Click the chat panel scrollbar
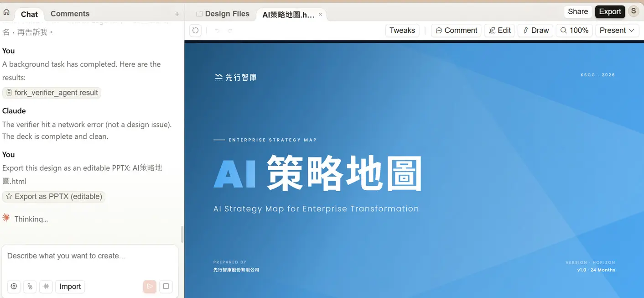This screenshot has width=644, height=298. pos(182,235)
